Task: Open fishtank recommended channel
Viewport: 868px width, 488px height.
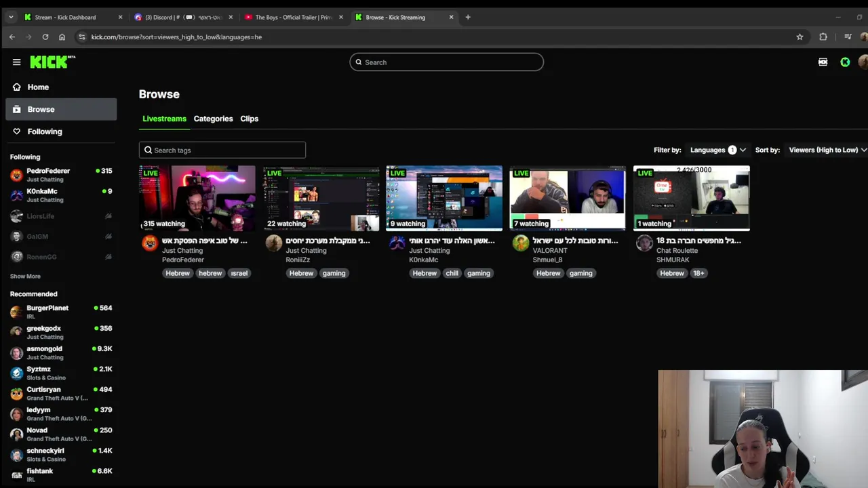Action: [61, 474]
